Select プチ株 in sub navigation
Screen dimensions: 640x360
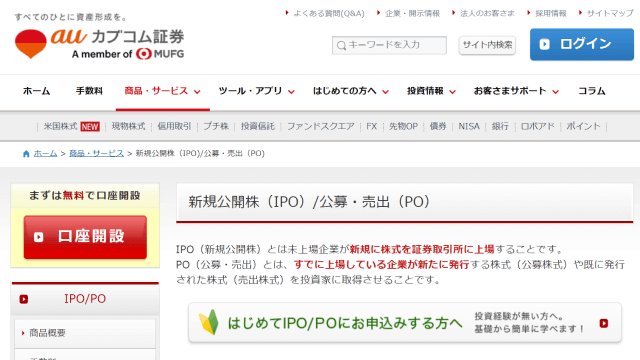click(216, 127)
